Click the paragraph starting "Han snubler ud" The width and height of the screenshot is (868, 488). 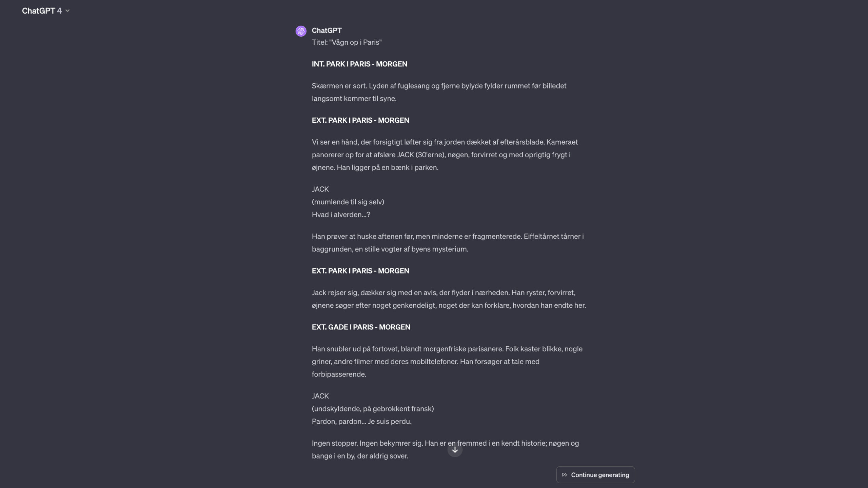pos(447,362)
